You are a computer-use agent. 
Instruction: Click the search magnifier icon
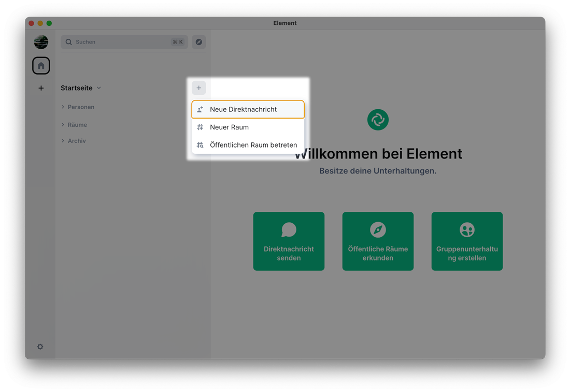69,42
